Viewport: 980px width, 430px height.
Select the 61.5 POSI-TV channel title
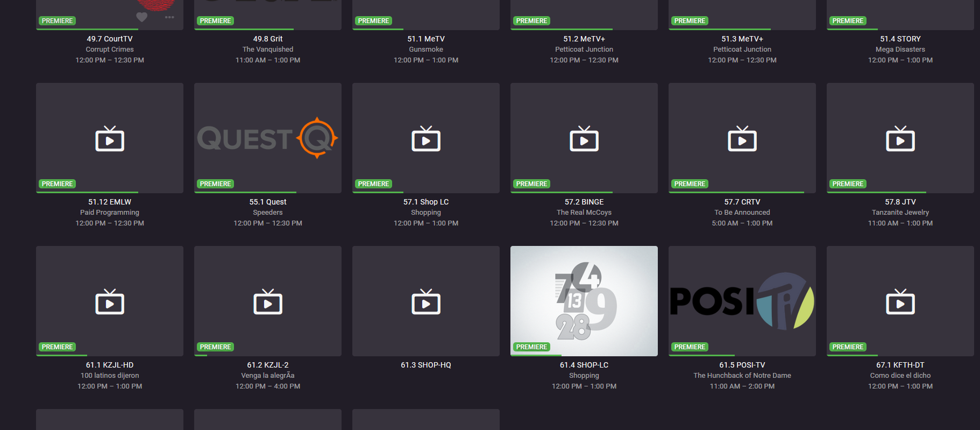(742, 365)
